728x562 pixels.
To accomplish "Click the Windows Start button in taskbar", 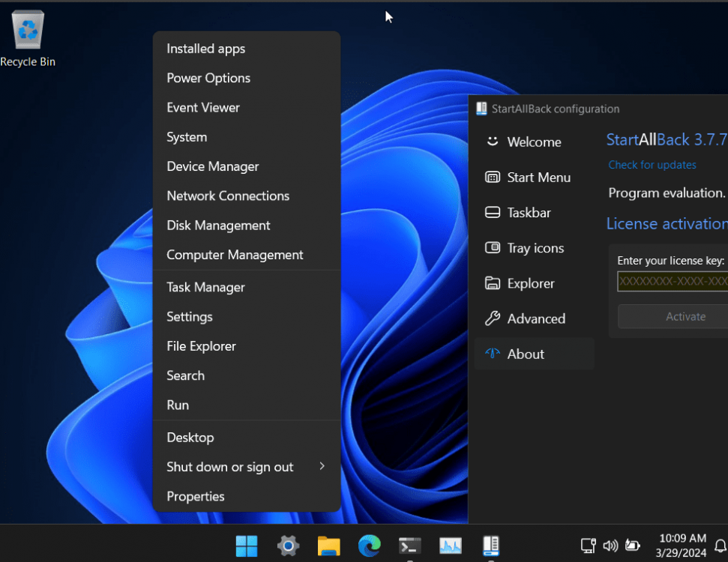I will [x=247, y=546].
